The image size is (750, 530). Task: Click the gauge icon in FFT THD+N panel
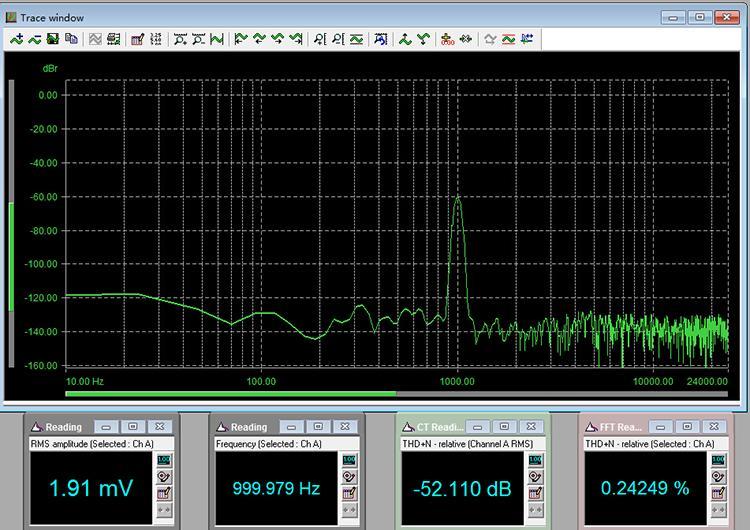721,476
